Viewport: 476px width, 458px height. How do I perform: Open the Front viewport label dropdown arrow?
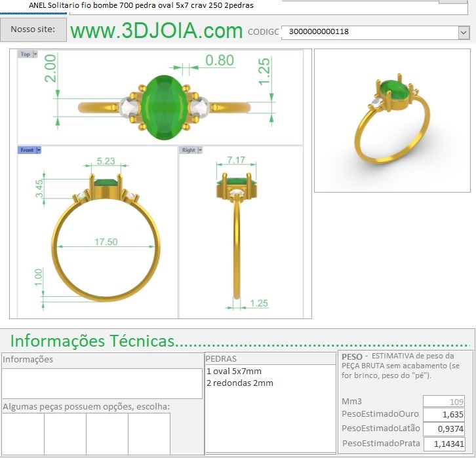[x=38, y=150]
